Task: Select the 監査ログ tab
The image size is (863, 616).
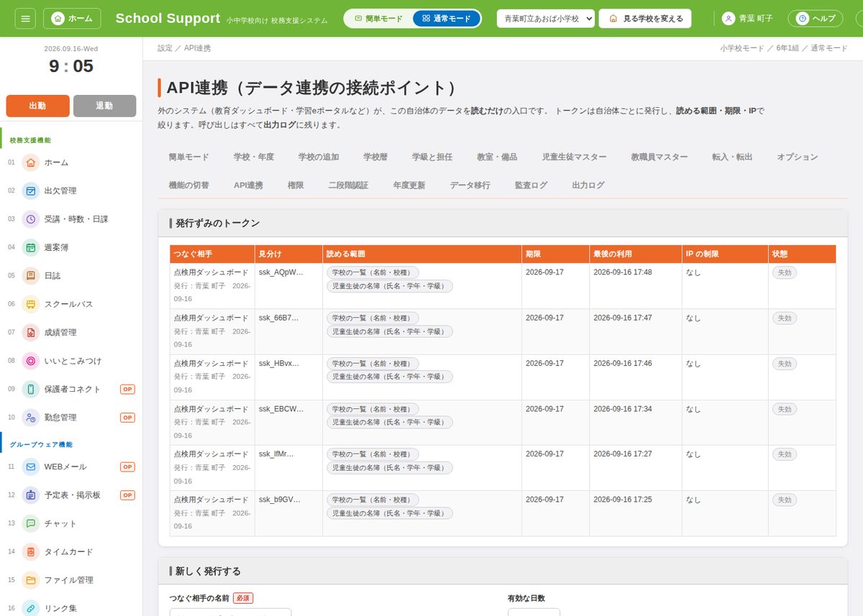Action: (x=531, y=185)
